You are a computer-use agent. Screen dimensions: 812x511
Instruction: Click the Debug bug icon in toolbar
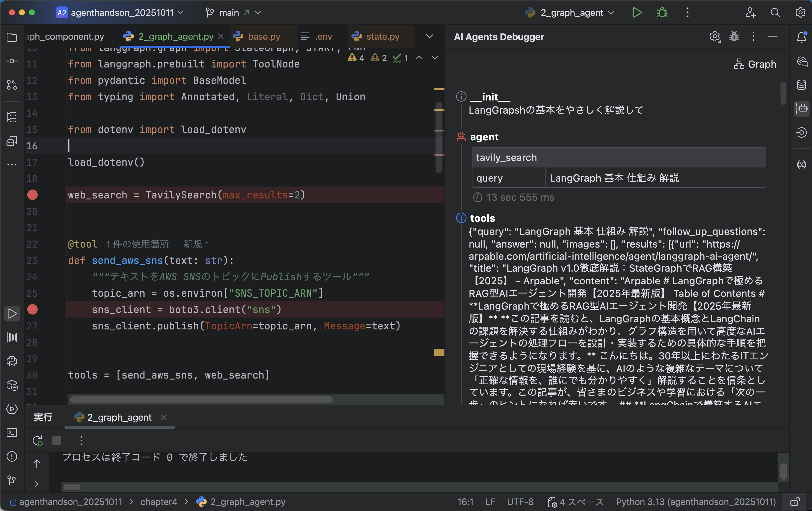[662, 13]
